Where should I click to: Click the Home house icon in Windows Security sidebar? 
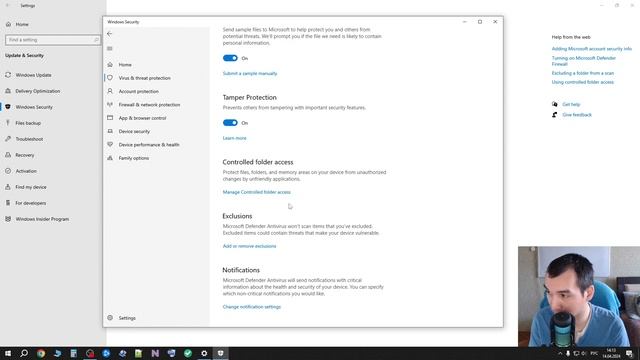tap(110, 64)
